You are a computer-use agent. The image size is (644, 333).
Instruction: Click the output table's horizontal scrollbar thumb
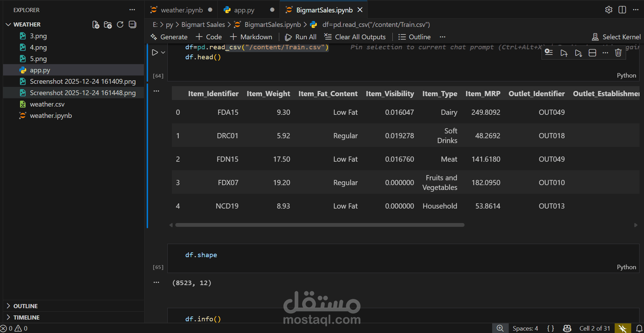point(320,225)
